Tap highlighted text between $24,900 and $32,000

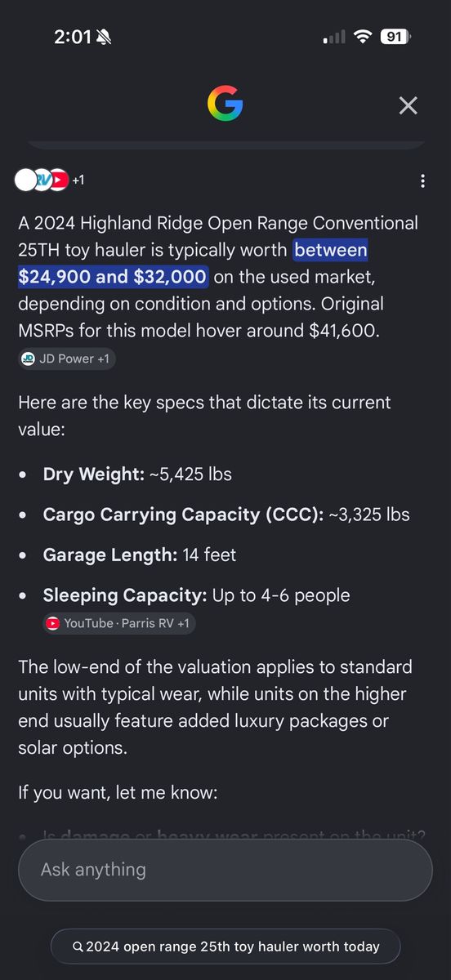(x=193, y=263)
